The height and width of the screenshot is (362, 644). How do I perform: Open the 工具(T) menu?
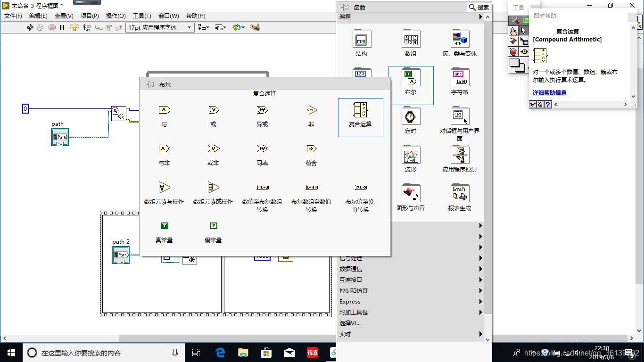point(142,16)
